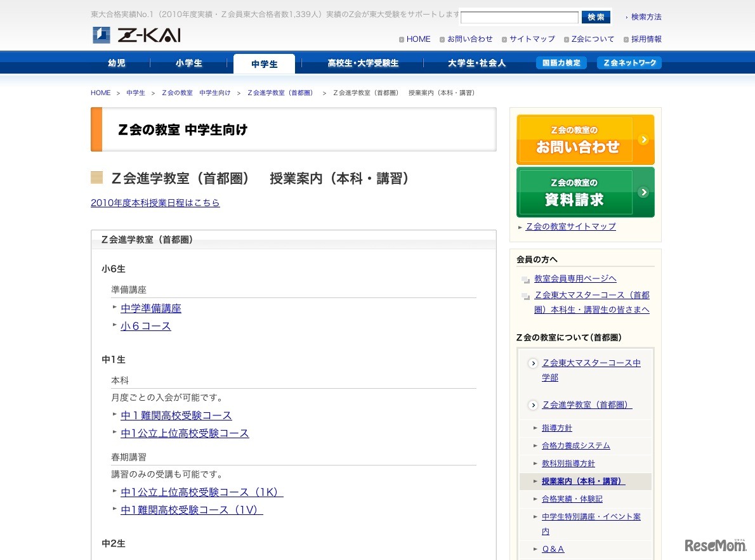Viewport: 755px width, 560px height.
Task: Click inside the search input field
Action: [519, 16]
